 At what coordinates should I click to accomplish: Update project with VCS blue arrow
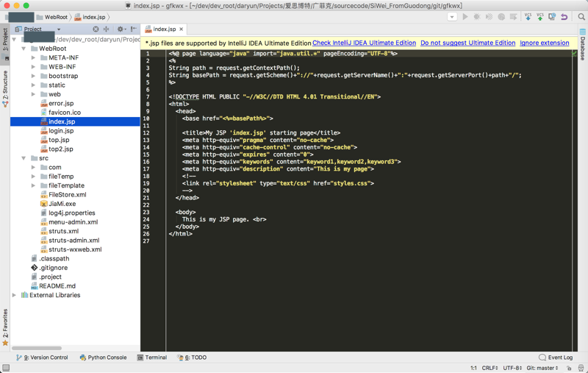528,17
